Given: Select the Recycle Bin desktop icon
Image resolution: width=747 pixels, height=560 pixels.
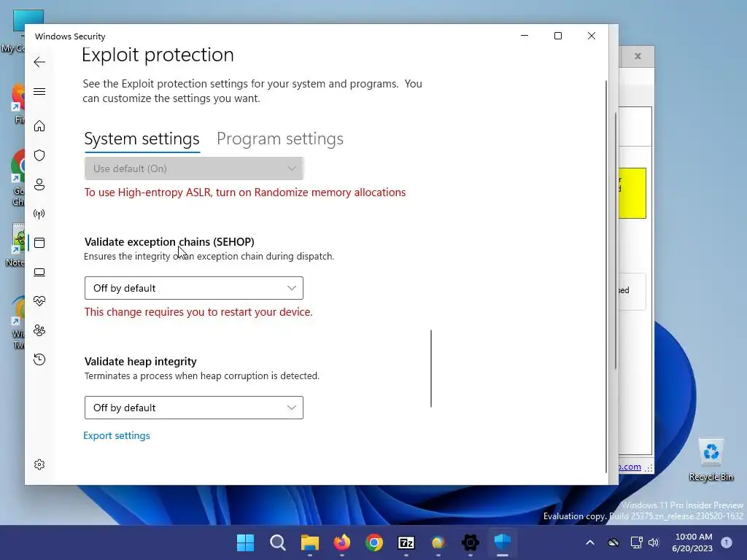Looking at the screenshot, I should point(711,460).
